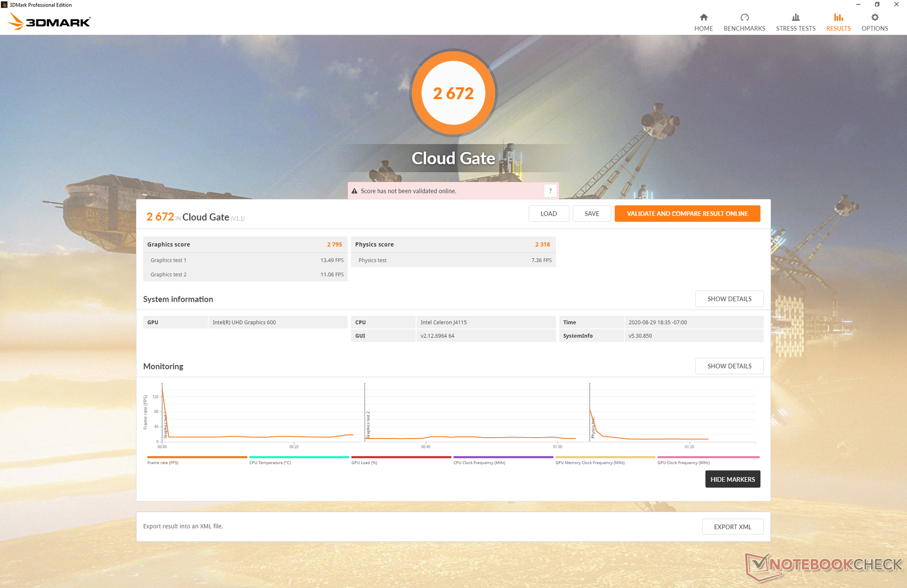
Task: Click the LOAD button
Action: pyautogui.click(x=548, y=214)
